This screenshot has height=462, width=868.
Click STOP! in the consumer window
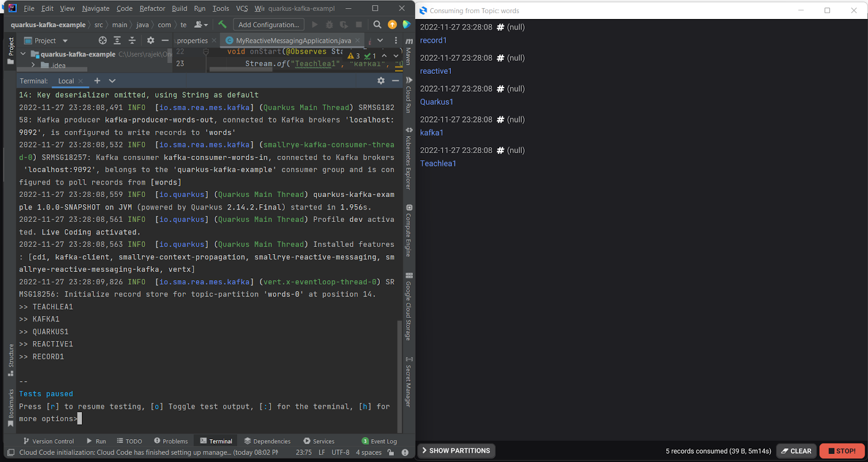[x=842, y=451]
